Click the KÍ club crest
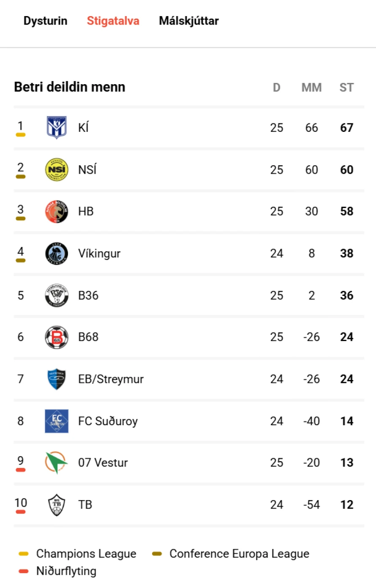This screenshot has width=376, height=588. pos(57,127)
